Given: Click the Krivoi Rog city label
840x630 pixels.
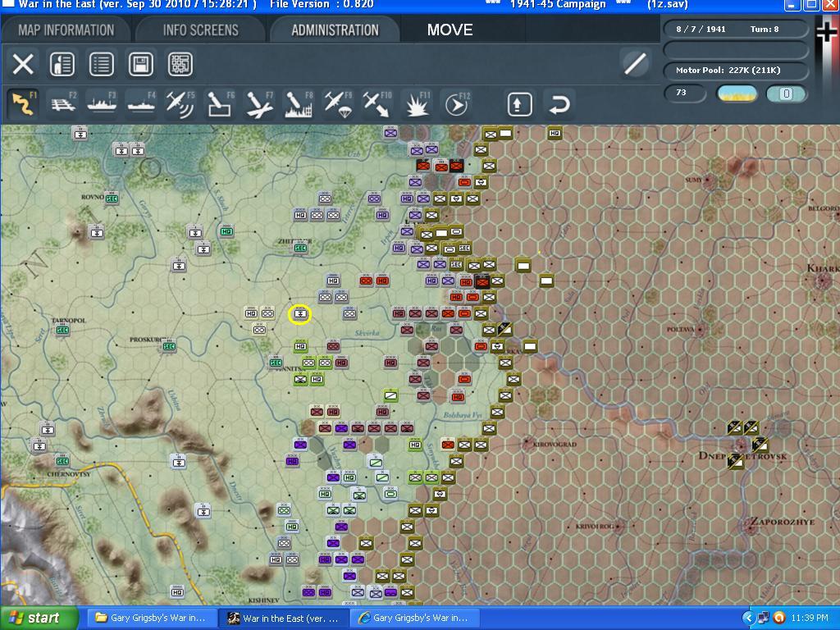Looking at the screenshot, I should coord(594,527).
